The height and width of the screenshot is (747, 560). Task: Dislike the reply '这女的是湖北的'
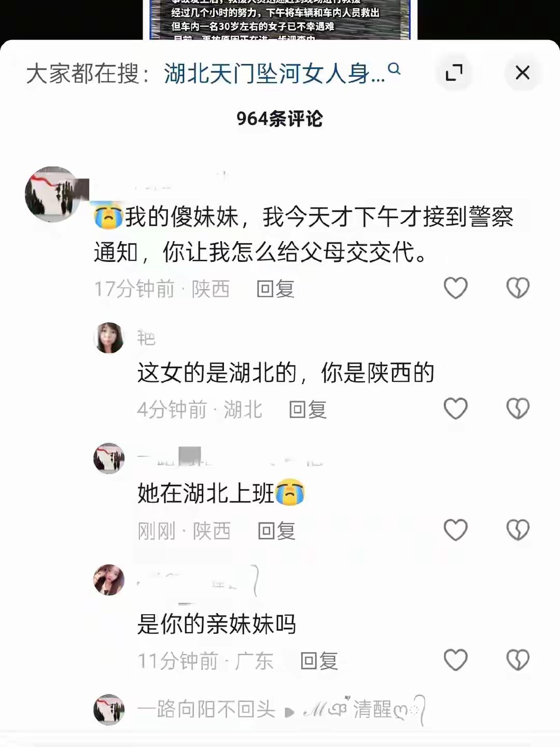click(x=518, y=409)
